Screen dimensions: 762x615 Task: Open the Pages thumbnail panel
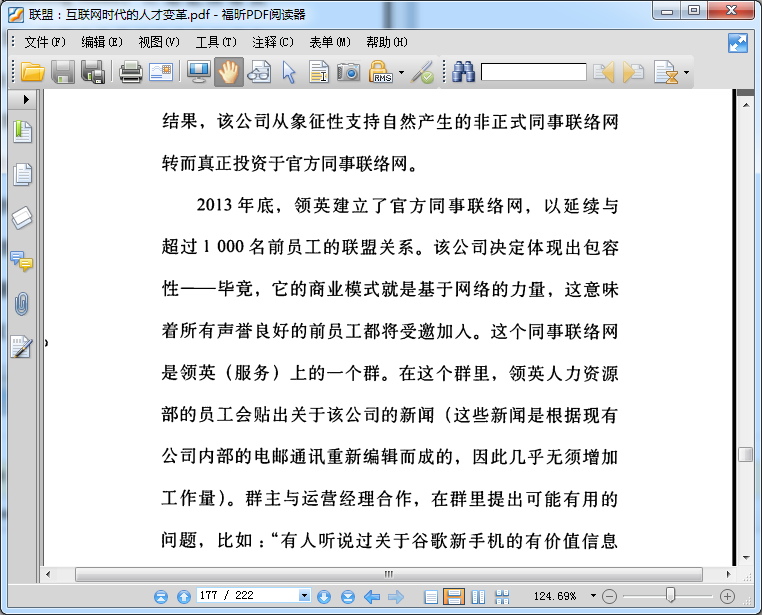pos(22,174)
